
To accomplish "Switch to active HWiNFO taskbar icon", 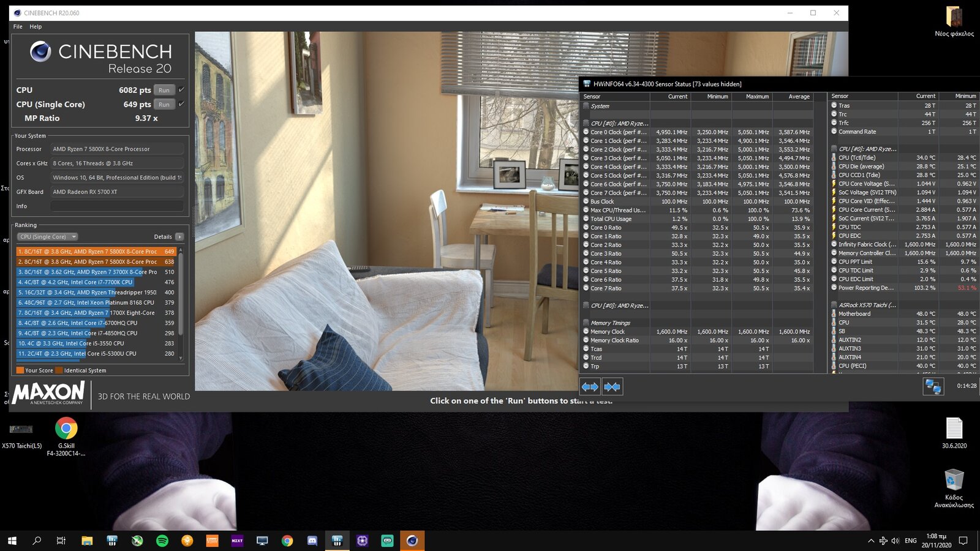I will (337, 541).
